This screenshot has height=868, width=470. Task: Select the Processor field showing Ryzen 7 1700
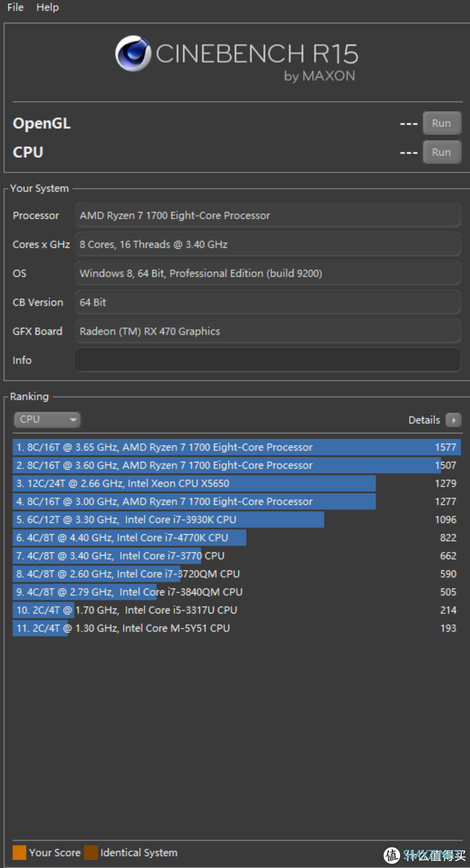[267, 215]
